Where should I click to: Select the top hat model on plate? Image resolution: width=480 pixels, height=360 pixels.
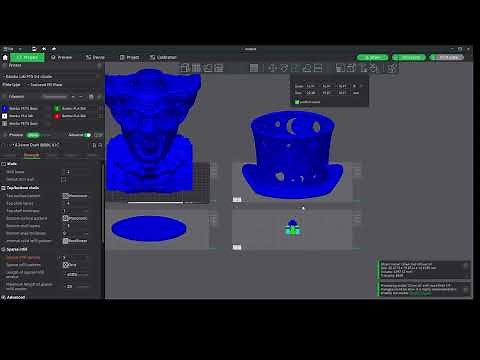[x=292, y=155]
